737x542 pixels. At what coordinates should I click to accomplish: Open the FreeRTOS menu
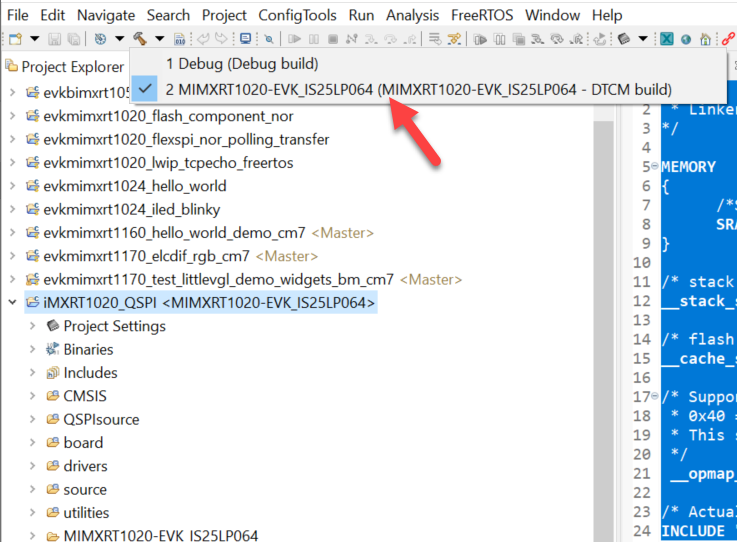coord(482,16)
